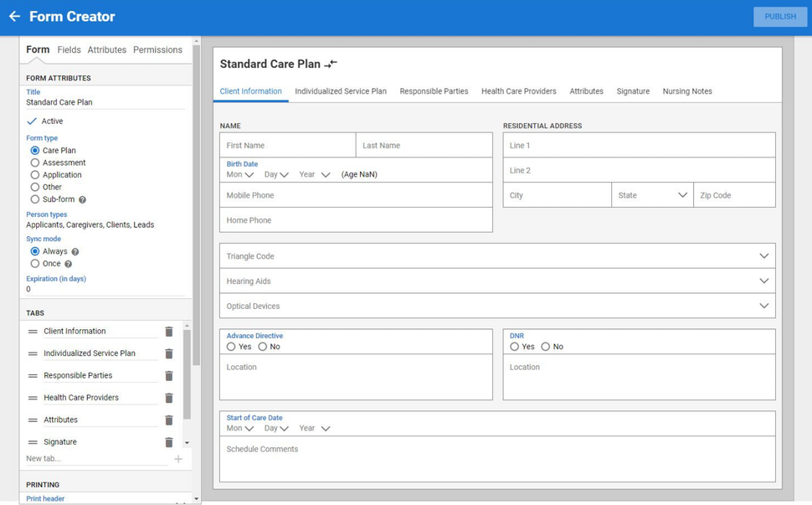
Task: Click the add new tab plus icon
Action: coord(178,459)
